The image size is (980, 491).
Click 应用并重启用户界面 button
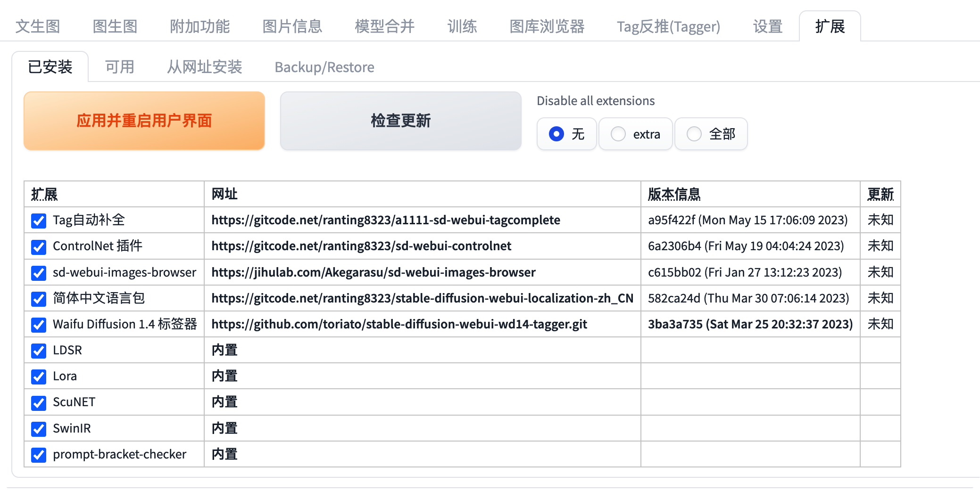pos(144,121)
